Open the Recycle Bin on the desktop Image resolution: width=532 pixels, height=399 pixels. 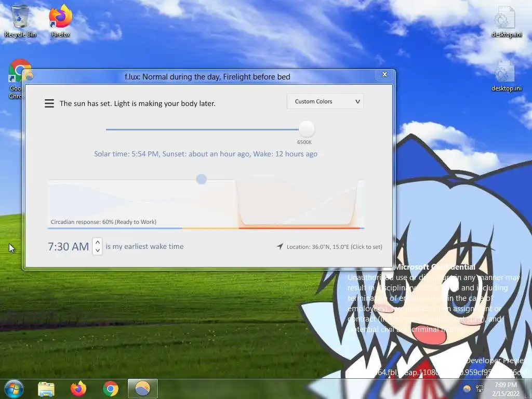[x=20, y=21]
